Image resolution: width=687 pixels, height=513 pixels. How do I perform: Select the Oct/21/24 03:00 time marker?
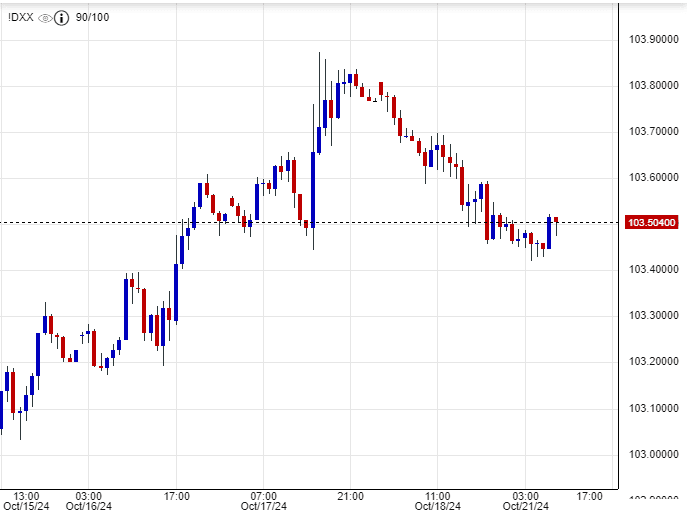526,500
